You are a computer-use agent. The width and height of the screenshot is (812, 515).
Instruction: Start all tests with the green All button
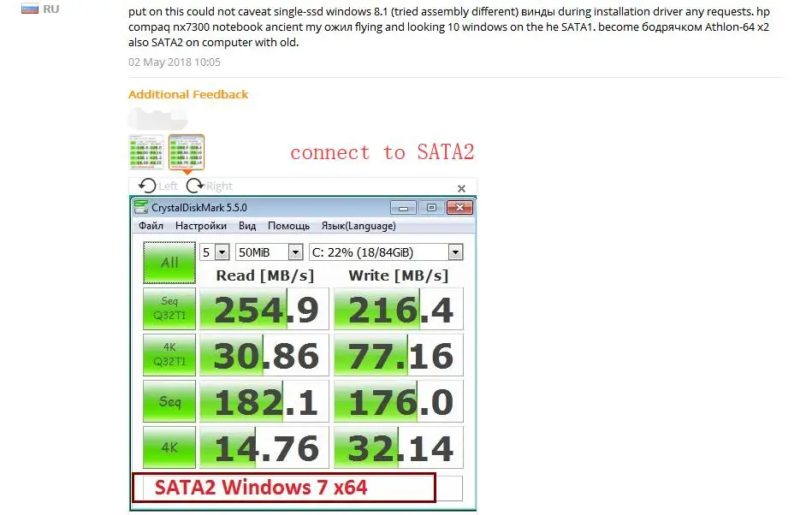point(169,263)
